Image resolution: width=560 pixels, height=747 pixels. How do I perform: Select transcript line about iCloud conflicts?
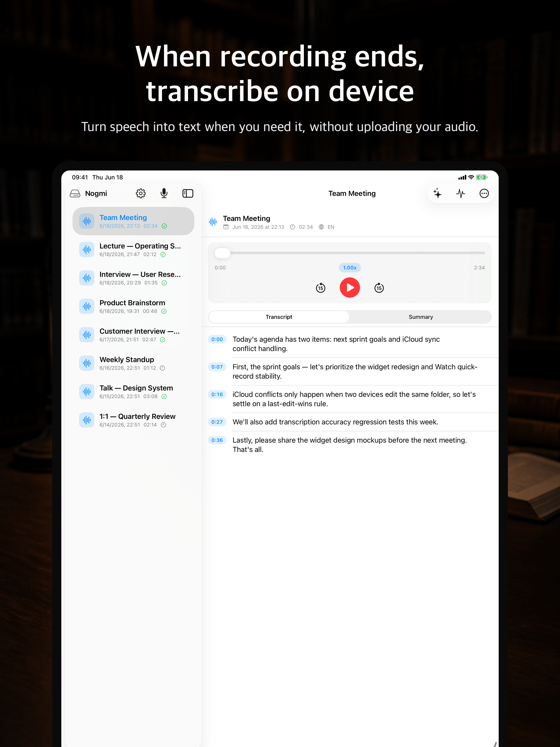coord(354,399)
